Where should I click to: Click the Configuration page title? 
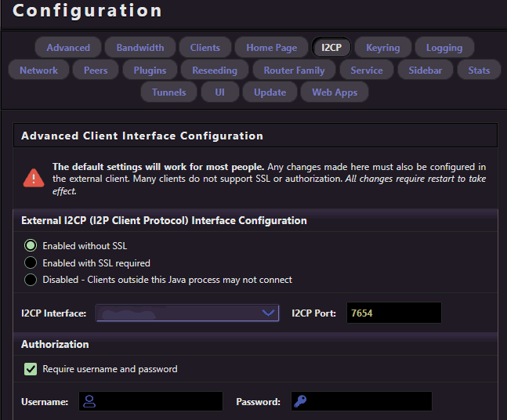coord(87,11)
